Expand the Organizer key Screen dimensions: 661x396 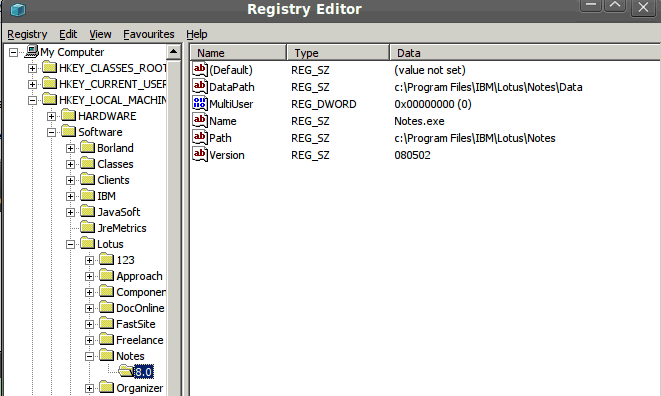(89, 389)
